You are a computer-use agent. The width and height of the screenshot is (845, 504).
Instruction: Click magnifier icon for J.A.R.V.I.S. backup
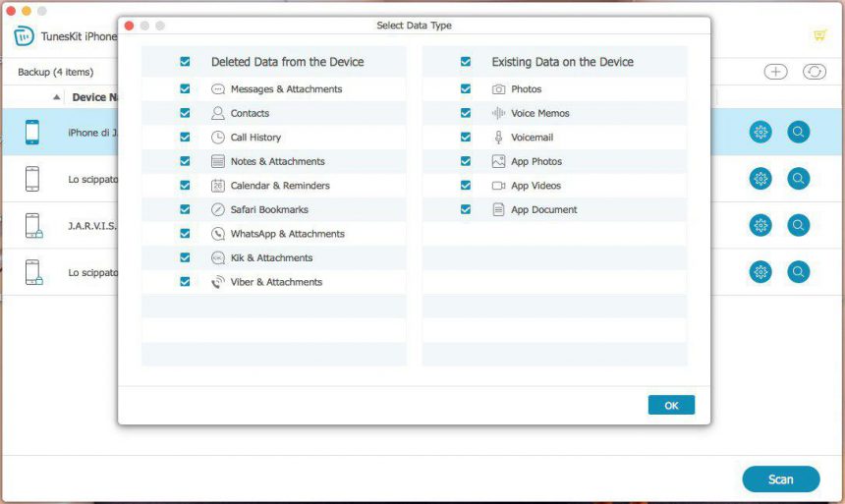(798, 225)
